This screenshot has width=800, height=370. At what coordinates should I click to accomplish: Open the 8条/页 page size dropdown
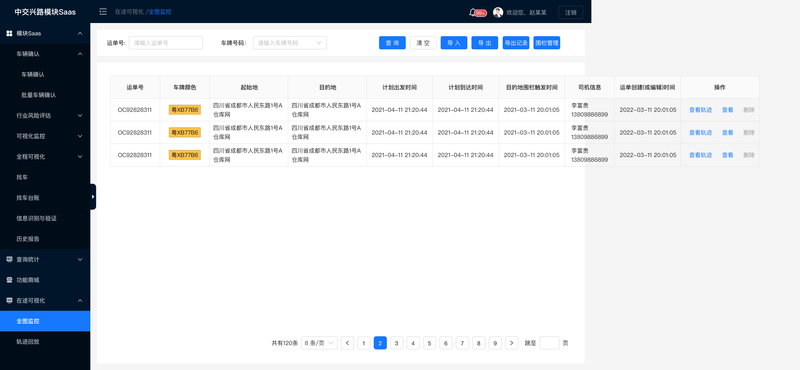pyautogui.click(x=319, y=343)
